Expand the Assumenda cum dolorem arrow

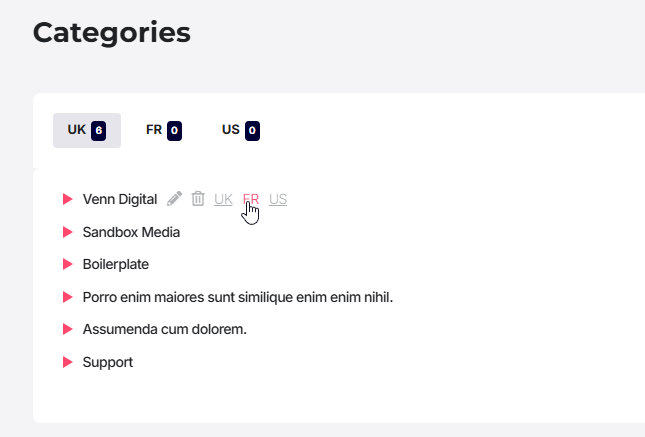coord(67,329)
